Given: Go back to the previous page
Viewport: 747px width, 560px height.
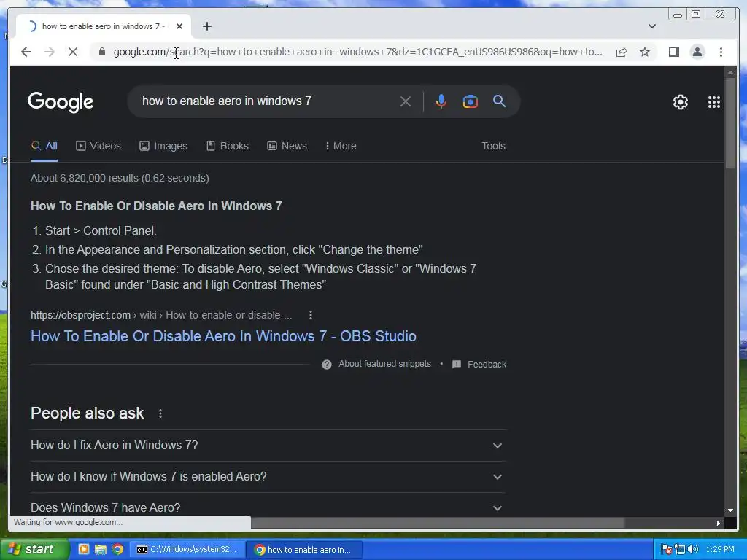Looking at the screenshot, I should [x=26, y=52].
